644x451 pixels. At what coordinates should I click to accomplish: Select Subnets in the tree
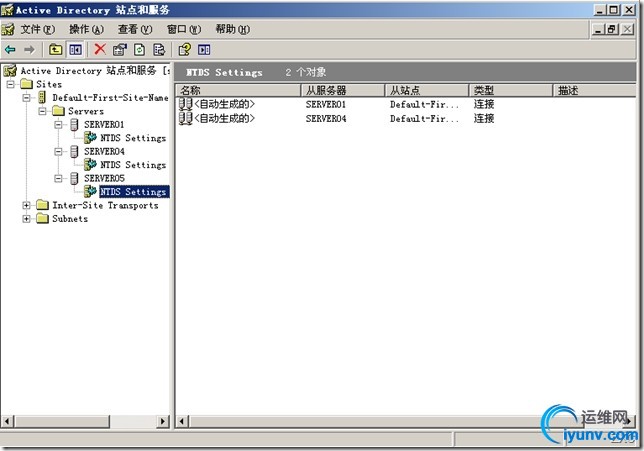pos(70,219)
